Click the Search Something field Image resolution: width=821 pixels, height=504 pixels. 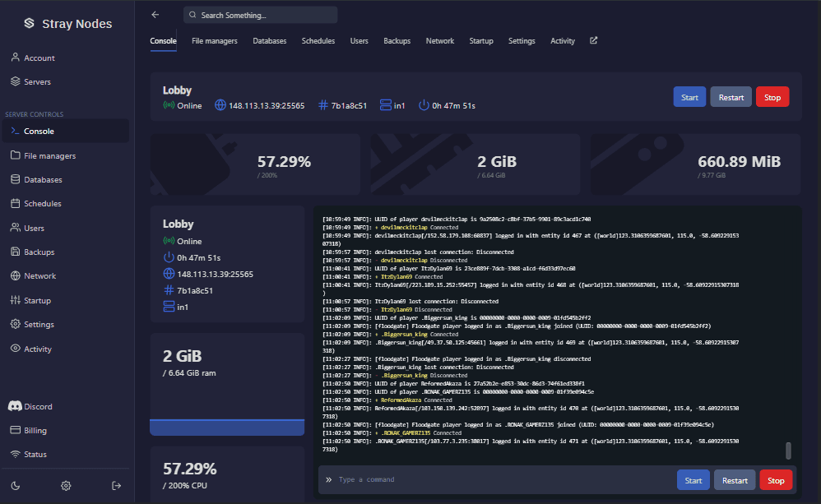click(260, 15)
